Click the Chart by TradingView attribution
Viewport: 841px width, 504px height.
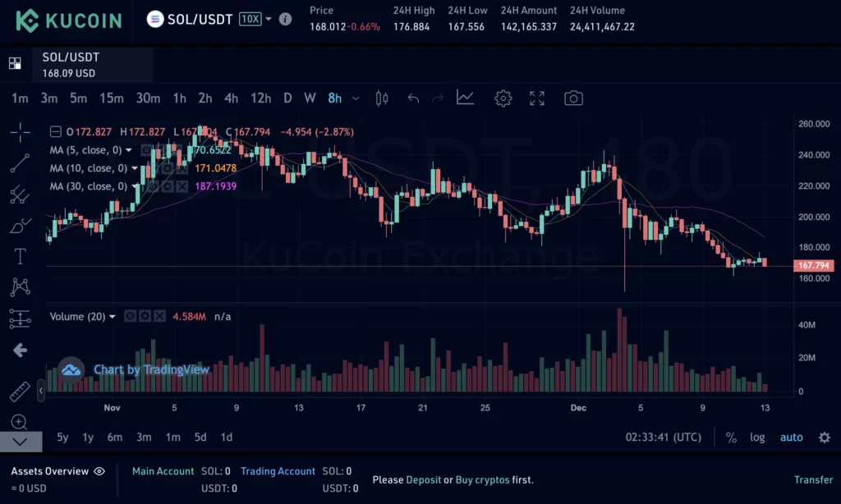pyautogui.click(x=151, y=369)
